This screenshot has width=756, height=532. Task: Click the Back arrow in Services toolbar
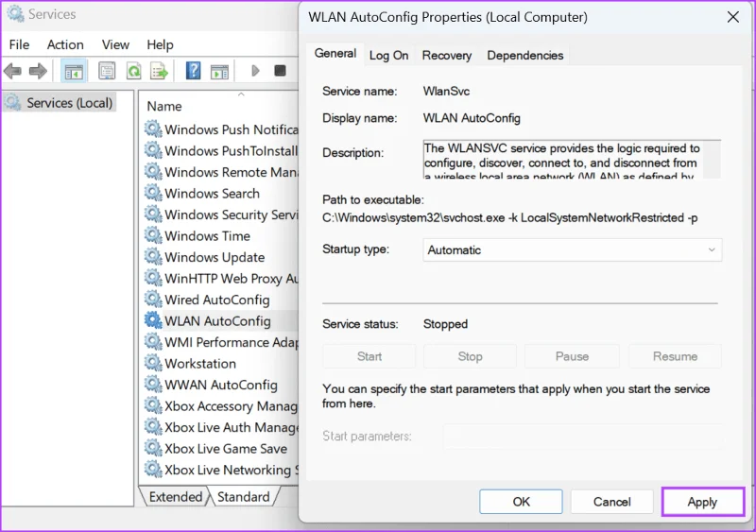click(x=13, y=72)
